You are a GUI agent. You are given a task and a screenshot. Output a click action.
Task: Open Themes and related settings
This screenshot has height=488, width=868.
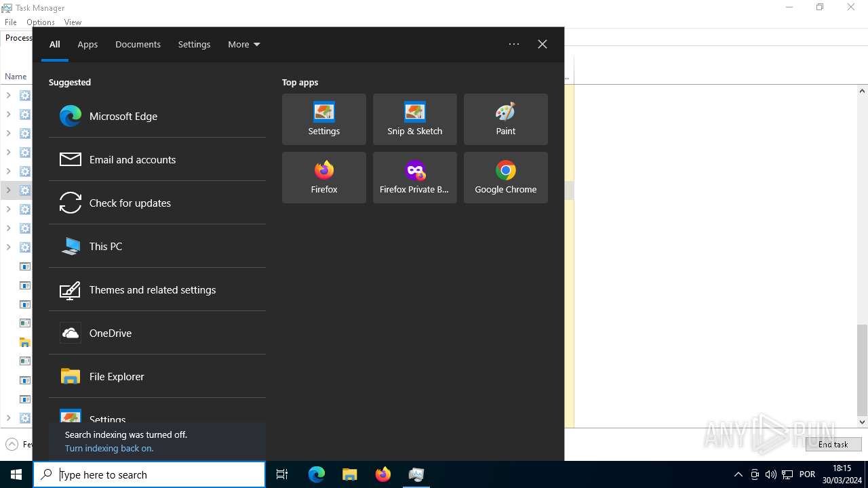[157, 289]
